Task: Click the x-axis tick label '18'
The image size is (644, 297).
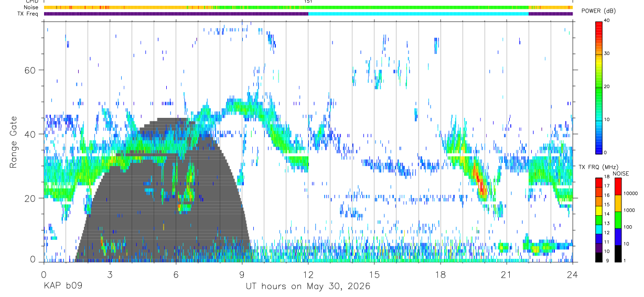Action: 440,275
